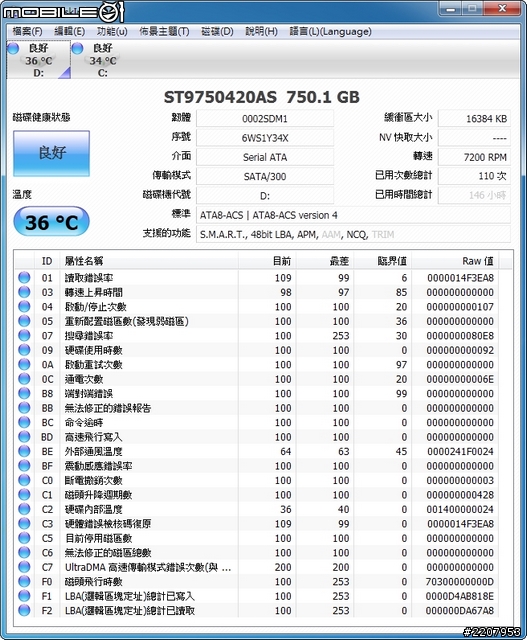The width and height of the screenshot is (527, 640).
Task: Click status orb for attribute BE row
Action: pos(24,451)
